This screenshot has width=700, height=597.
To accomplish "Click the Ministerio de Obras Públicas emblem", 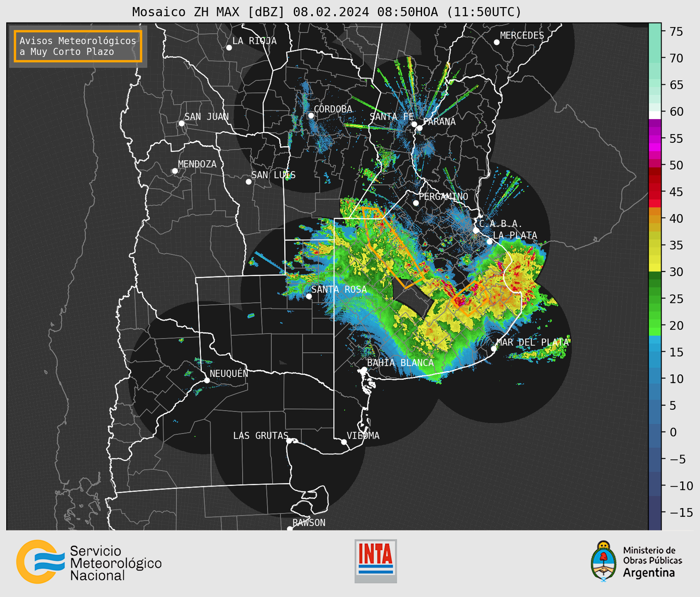I will 604,561.
